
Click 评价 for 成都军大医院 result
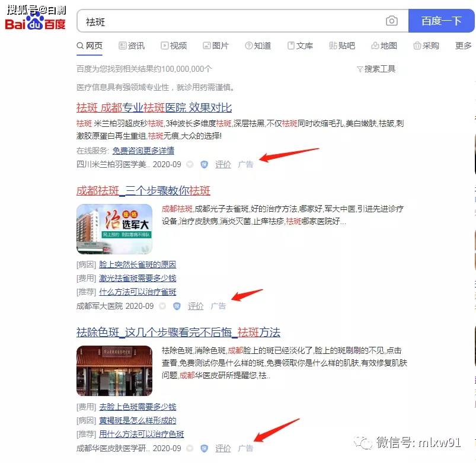point(196,306)
